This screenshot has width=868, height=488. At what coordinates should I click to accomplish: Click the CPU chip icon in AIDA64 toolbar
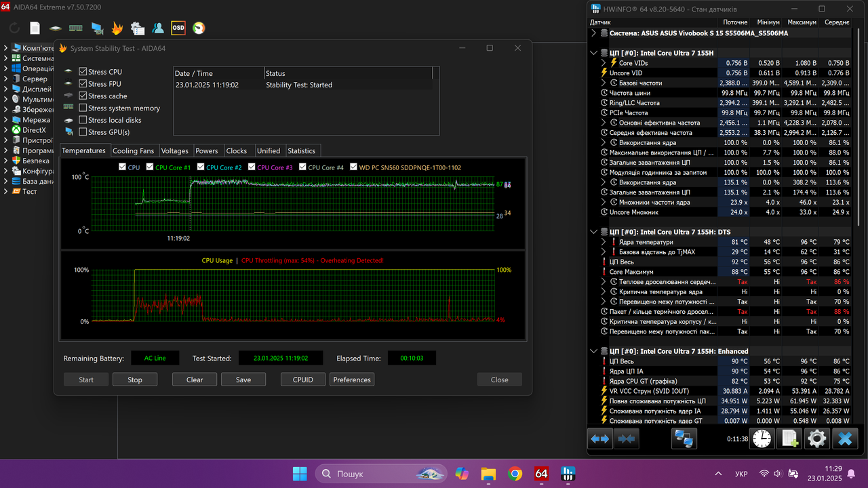coord(56,28)
